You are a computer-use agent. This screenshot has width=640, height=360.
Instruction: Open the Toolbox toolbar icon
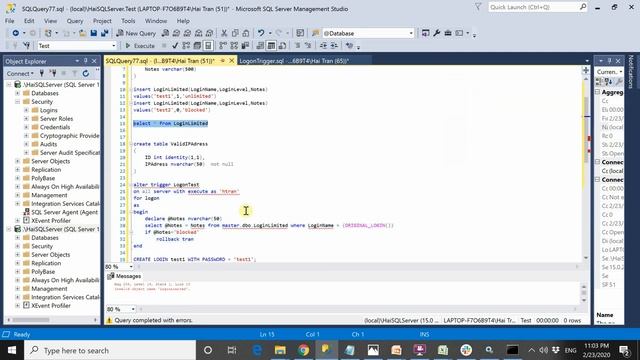tap(448, 33)
